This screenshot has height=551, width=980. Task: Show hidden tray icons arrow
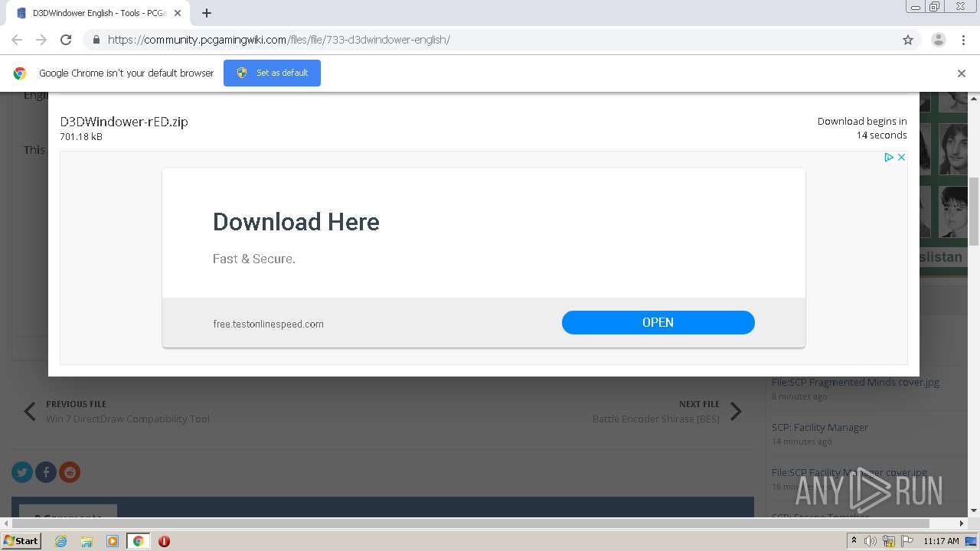point(854,541)
